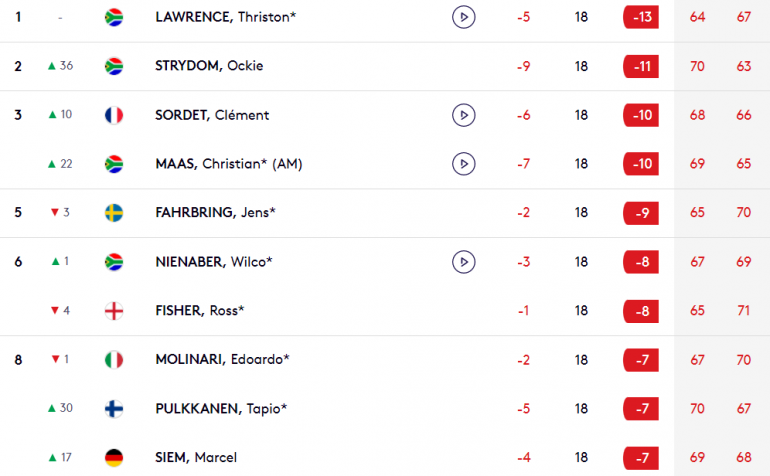Click the Finnish flag beside Pulkkanen

pos(114,409)
